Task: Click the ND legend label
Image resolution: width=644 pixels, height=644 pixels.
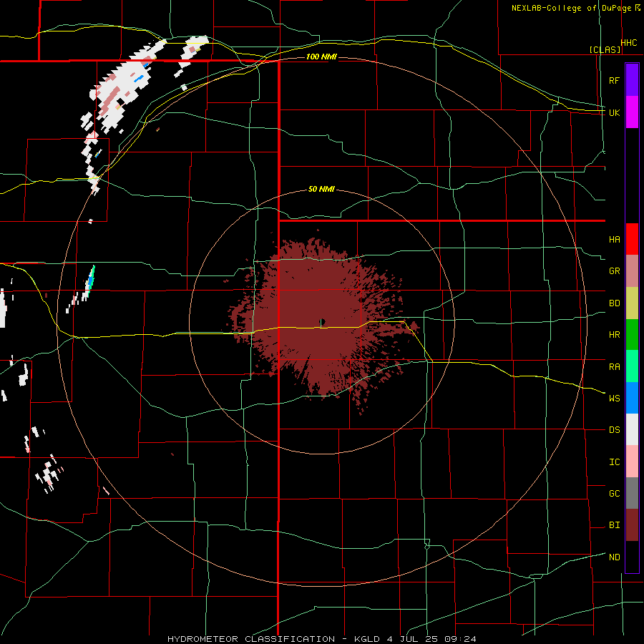Action: point(614,557)
